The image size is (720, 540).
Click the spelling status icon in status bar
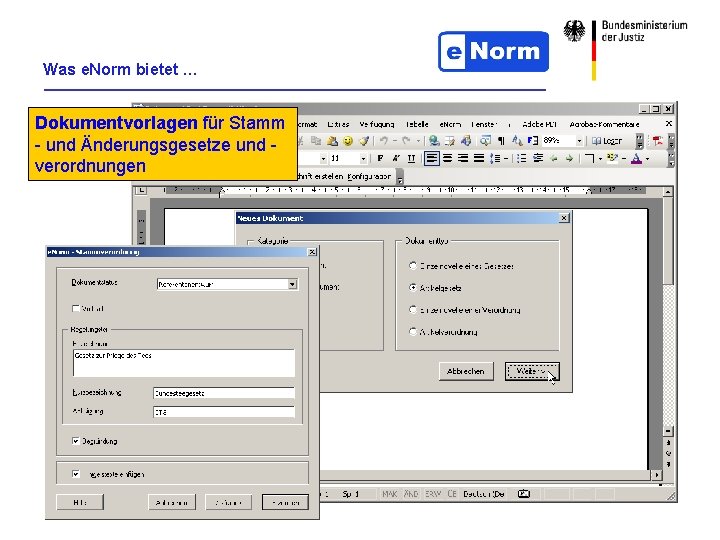[x=523, y=494]
